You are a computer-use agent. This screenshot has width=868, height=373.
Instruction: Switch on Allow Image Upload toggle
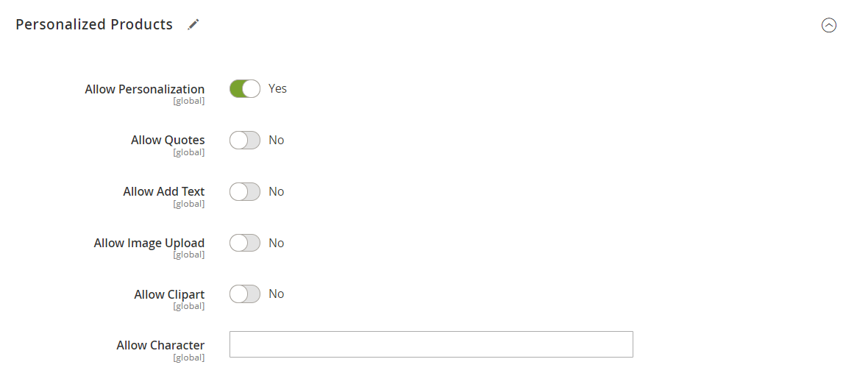[x=245, y=243]
